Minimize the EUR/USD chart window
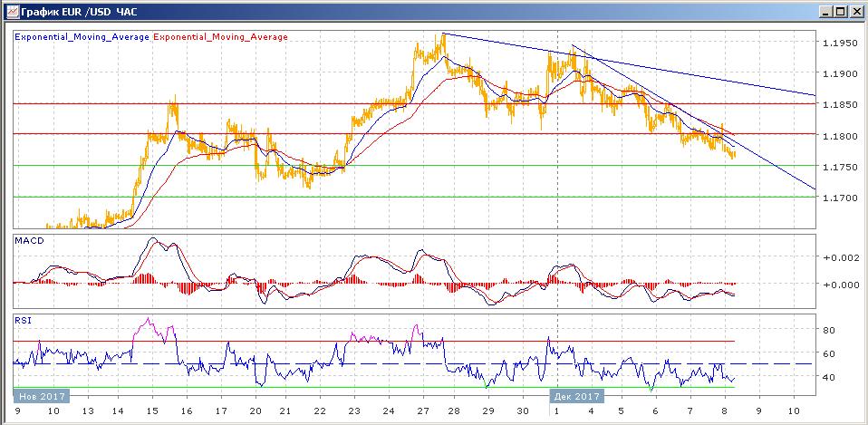Screen dimensions: 868x425 [827, 11]
